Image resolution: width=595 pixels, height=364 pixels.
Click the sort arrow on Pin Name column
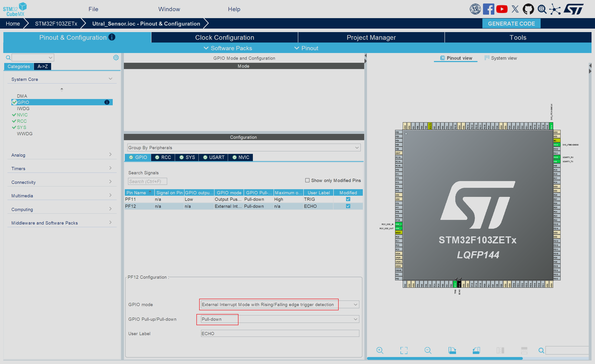click(x=150, y=192)
